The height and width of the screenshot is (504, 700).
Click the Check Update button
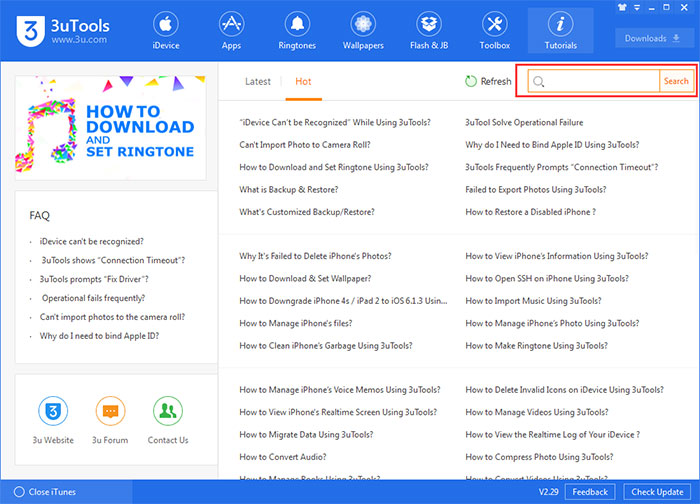coord(654,492)
